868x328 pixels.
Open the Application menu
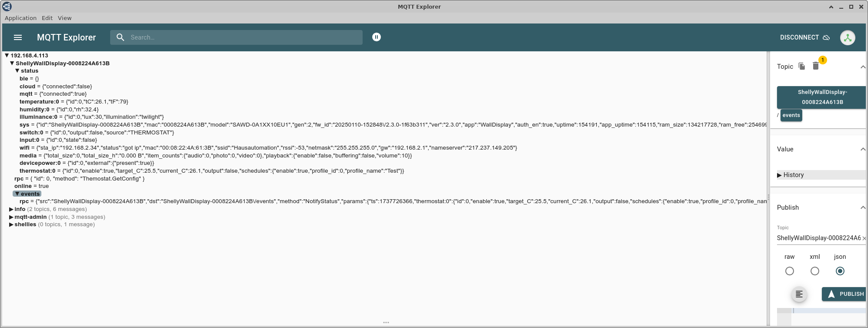click(x=20, y=18)
